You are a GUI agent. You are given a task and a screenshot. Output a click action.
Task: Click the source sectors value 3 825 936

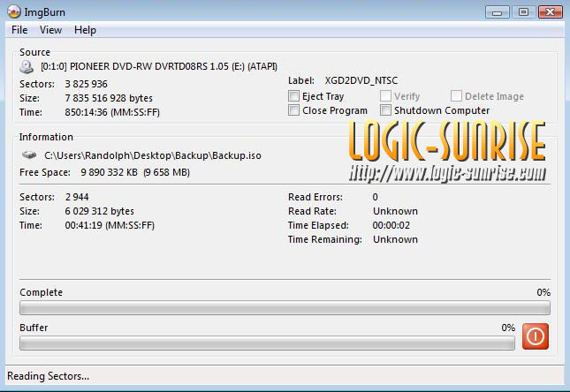[86, 84]
